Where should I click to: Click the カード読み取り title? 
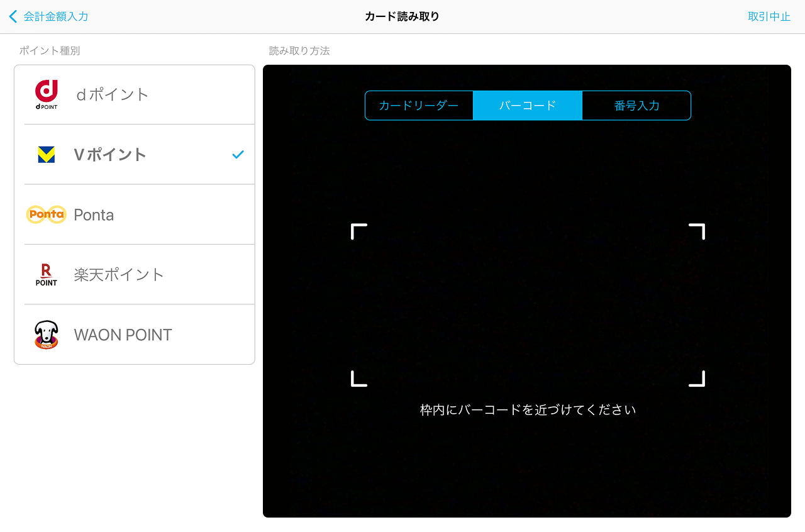pos(402,16)
